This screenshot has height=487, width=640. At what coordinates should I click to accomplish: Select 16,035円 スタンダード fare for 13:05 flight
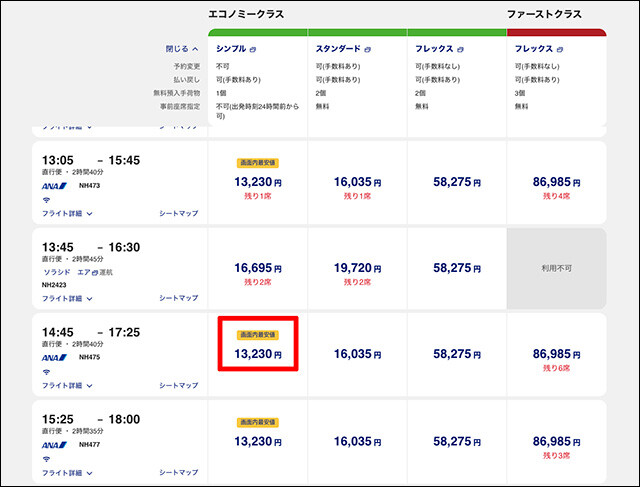tap(358, 182)
